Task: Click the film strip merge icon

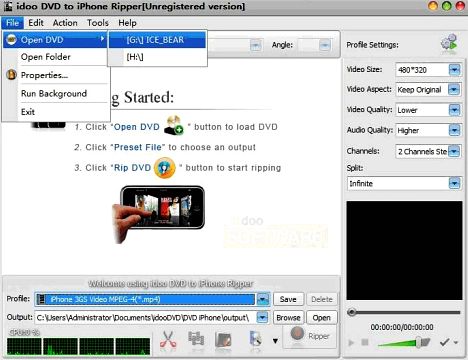Action: pyautogui.click(x=196, y=340)
